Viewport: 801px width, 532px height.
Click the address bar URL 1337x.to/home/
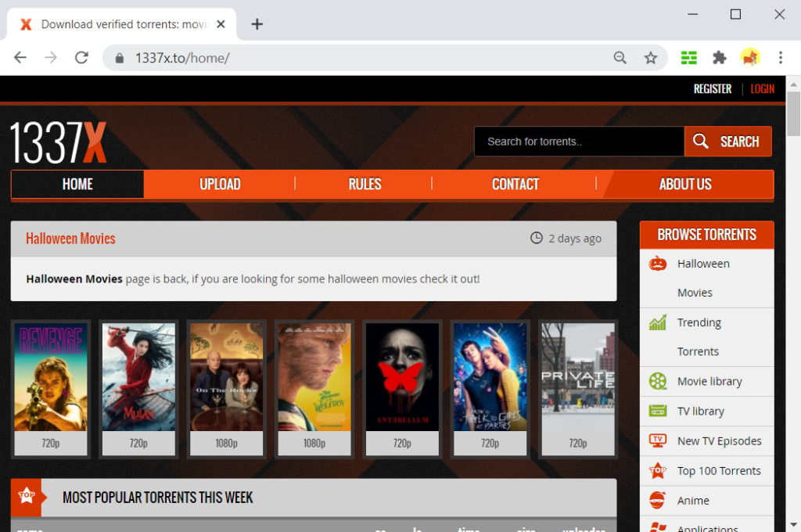tap(182, 58)
